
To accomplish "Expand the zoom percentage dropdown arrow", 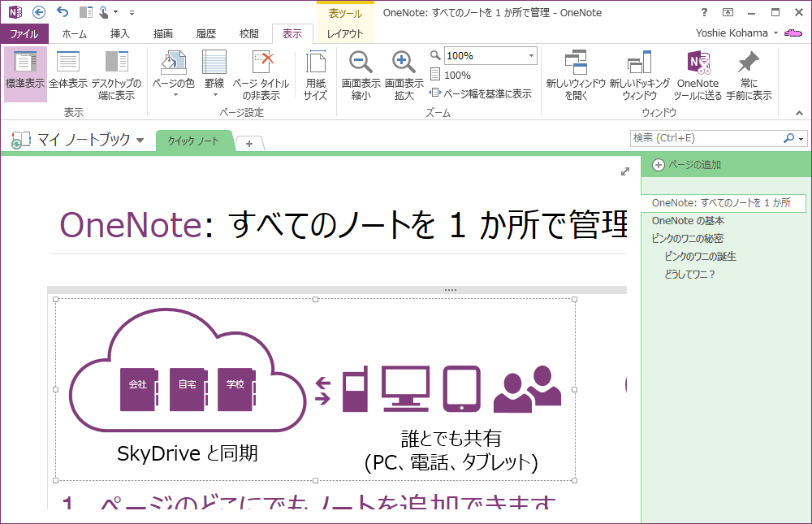I will [x=531, y=55].
